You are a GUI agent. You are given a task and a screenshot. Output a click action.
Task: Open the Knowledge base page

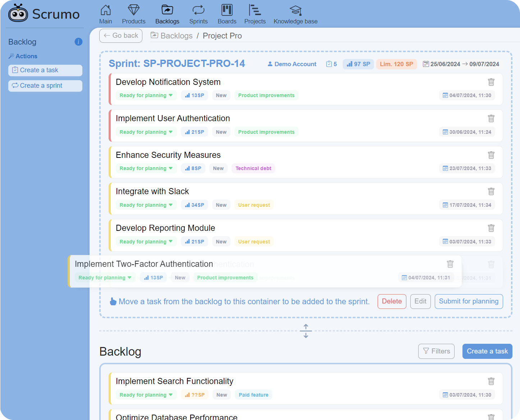[x=295, y=14]
